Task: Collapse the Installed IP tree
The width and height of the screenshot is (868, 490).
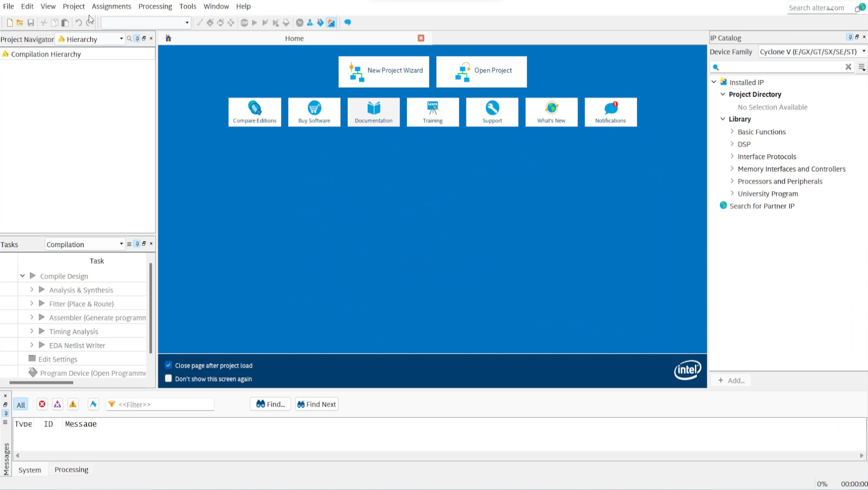Action: pos(714,82)
